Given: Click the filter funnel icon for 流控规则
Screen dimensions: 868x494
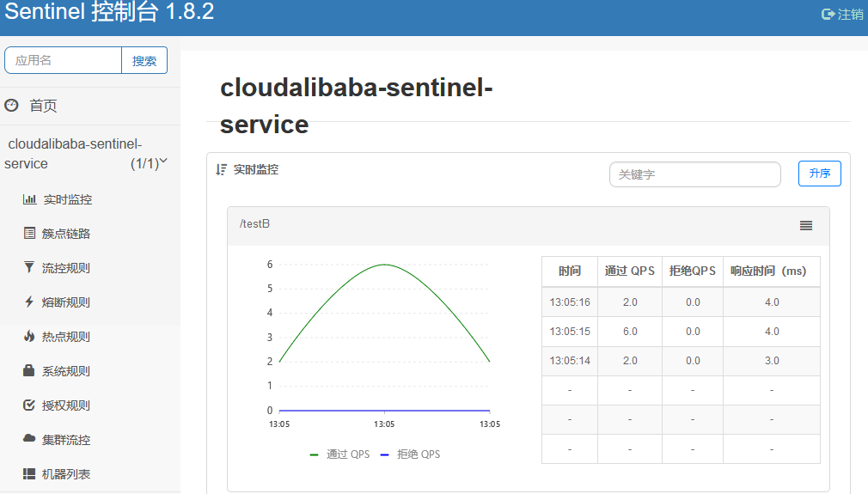Looking at the screenshot, I should pos(28,268).
